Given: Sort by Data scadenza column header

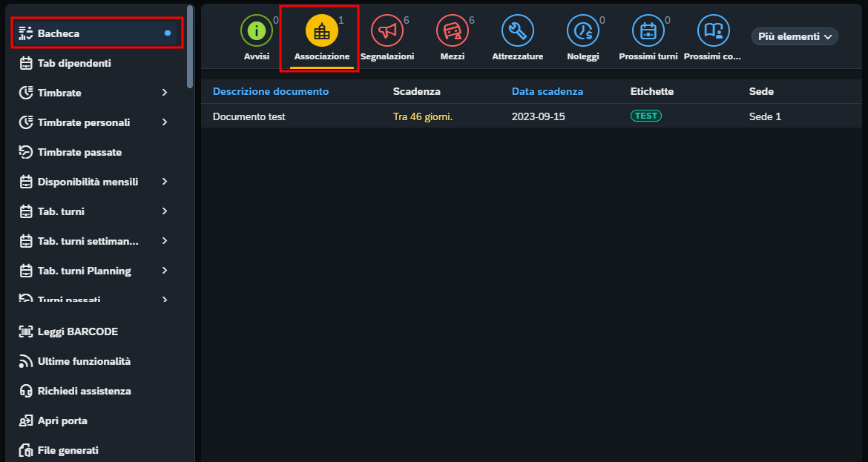Looking at the screenshot, I should click(x=547, y=91).
